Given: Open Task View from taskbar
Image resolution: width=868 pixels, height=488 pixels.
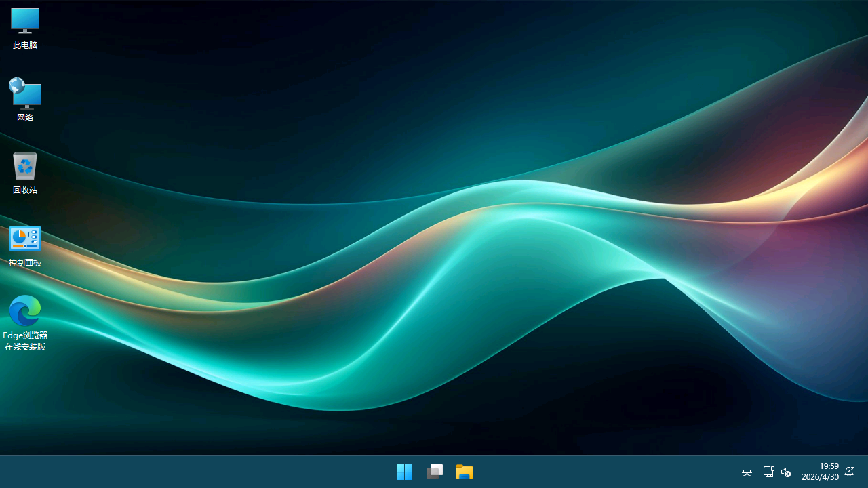Looking at the screenshot, I should pyautogui.click(x=435, y=472).
